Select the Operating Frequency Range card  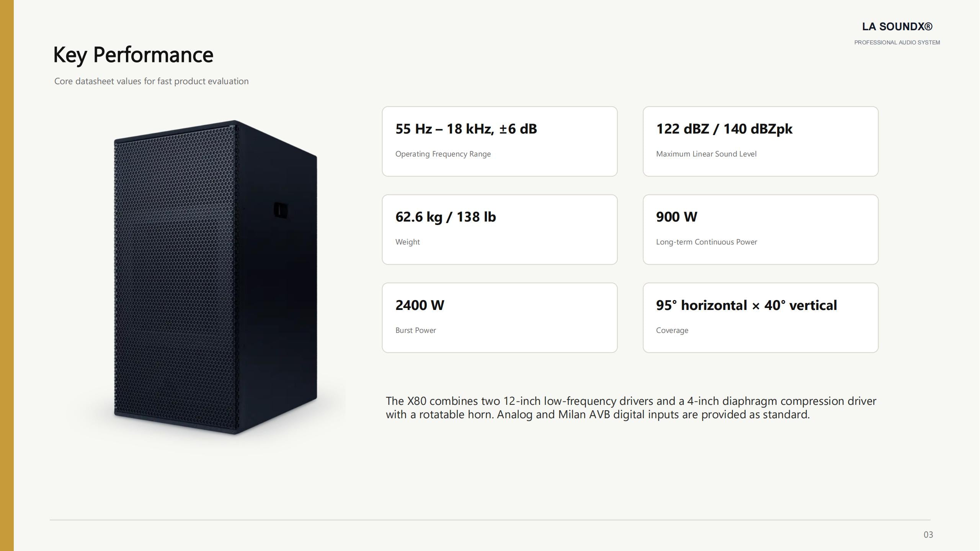(x=500, y=141)
